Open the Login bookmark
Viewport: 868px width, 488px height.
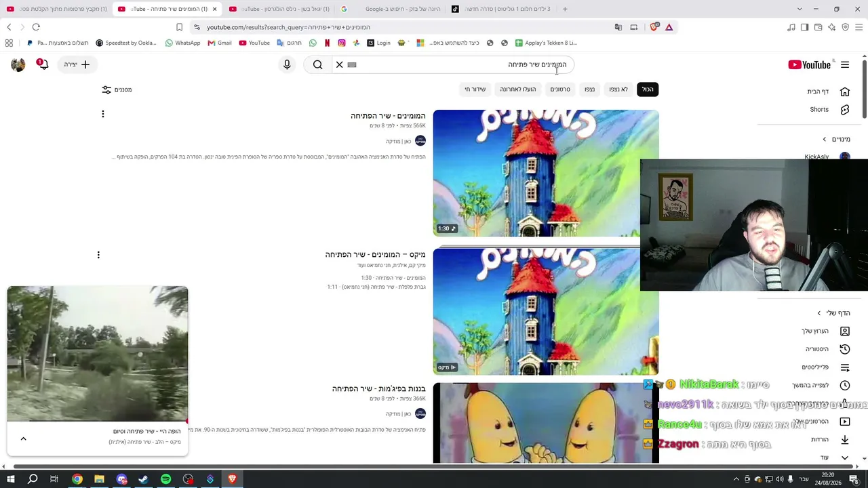coord(378,43)
